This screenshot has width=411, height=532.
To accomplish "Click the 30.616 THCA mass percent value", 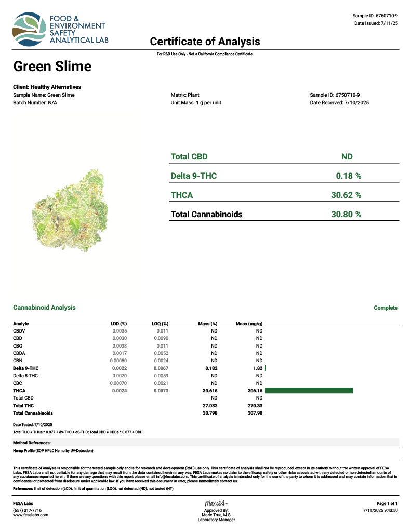I will [x=210, y=391].
